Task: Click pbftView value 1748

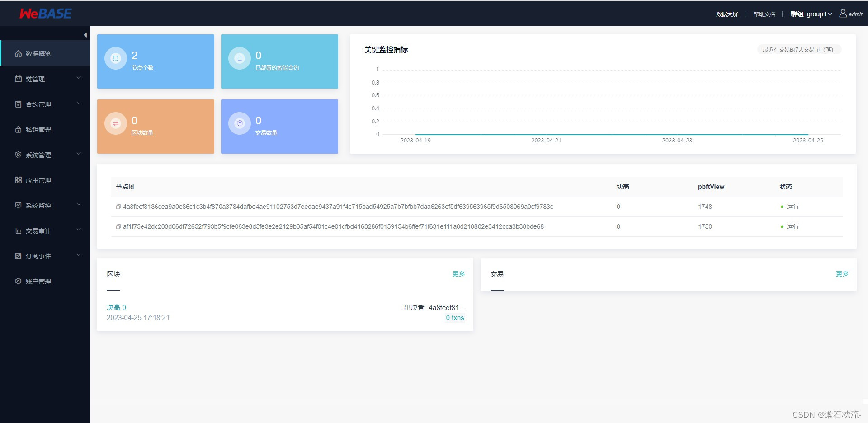Action: 705,207
